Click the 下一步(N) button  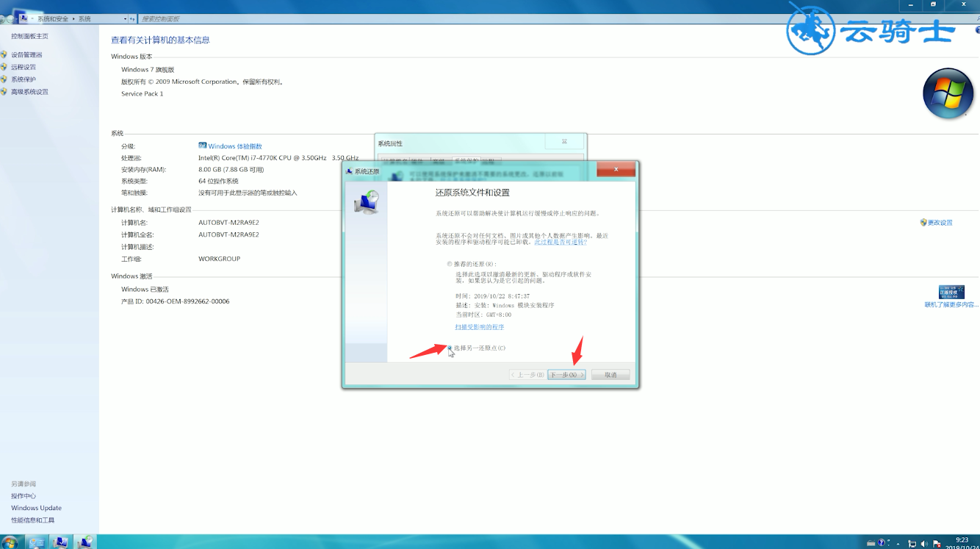(566, 375)
